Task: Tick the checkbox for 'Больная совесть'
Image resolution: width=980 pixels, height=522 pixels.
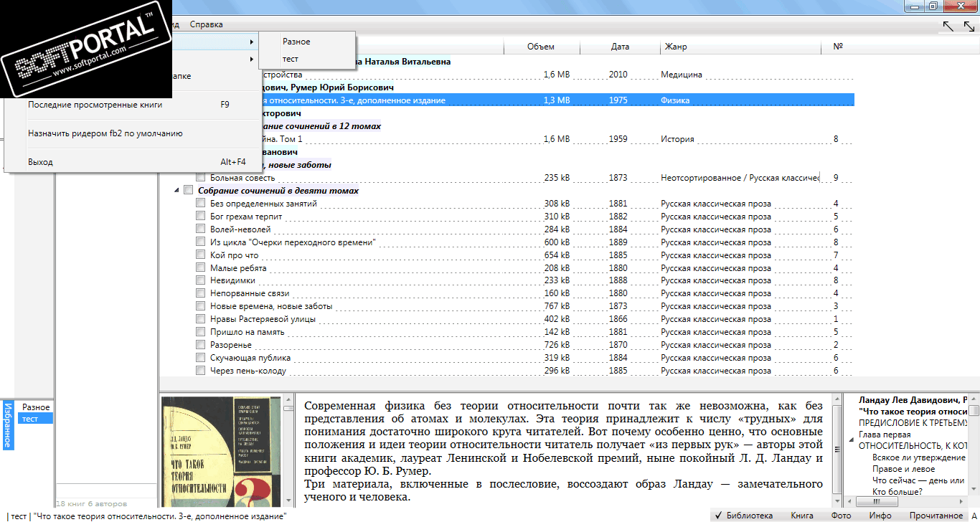Action: click(x=201, y=178)
